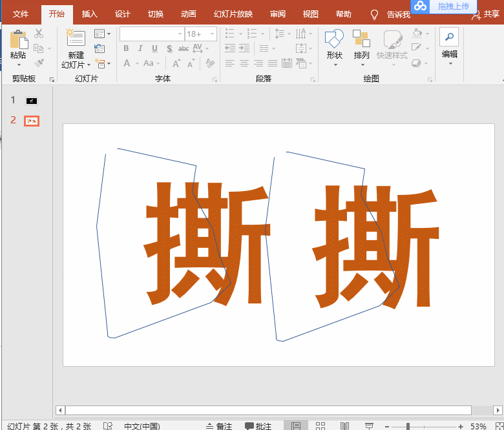Screen dimensions: 504x430
Task: Switch to Normal view icon
Action: pyautogui.click(x=296, y=426)
